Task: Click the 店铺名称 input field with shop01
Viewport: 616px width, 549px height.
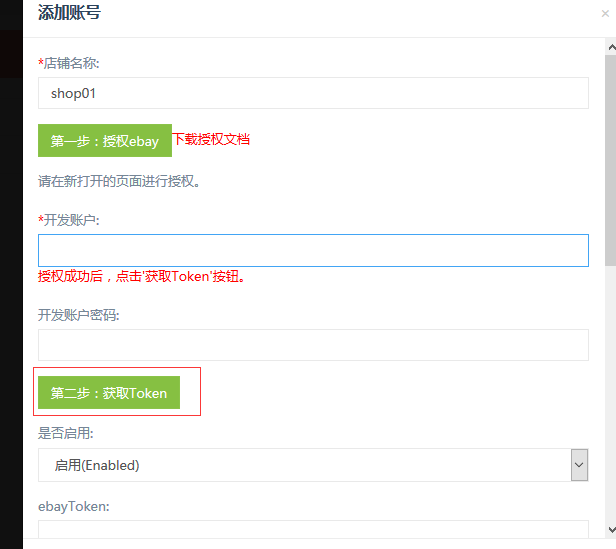Action: (x=313, y=93)
